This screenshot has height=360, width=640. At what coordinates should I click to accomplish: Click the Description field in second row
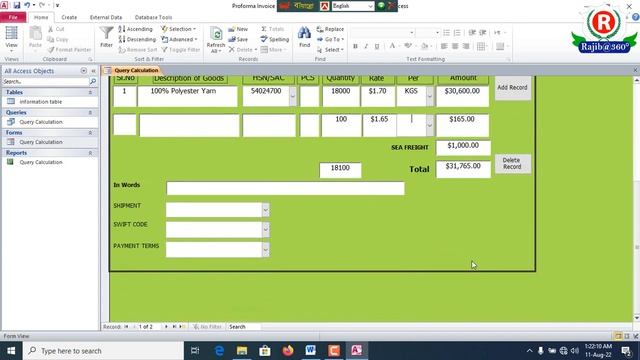pos(189,125)
